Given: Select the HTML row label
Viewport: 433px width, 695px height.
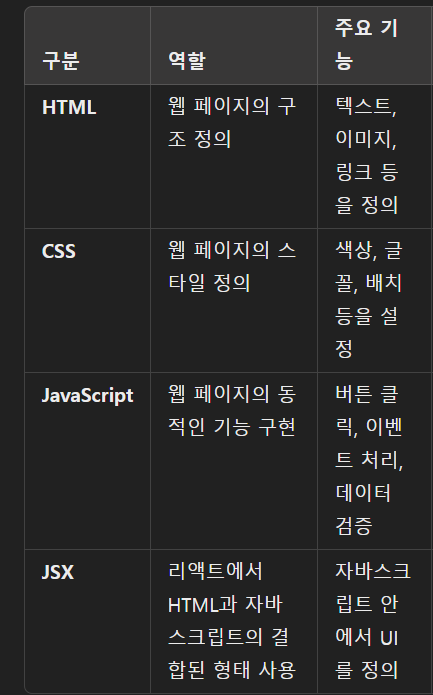Looking at the screenshot, I should [x=69, y=107].
